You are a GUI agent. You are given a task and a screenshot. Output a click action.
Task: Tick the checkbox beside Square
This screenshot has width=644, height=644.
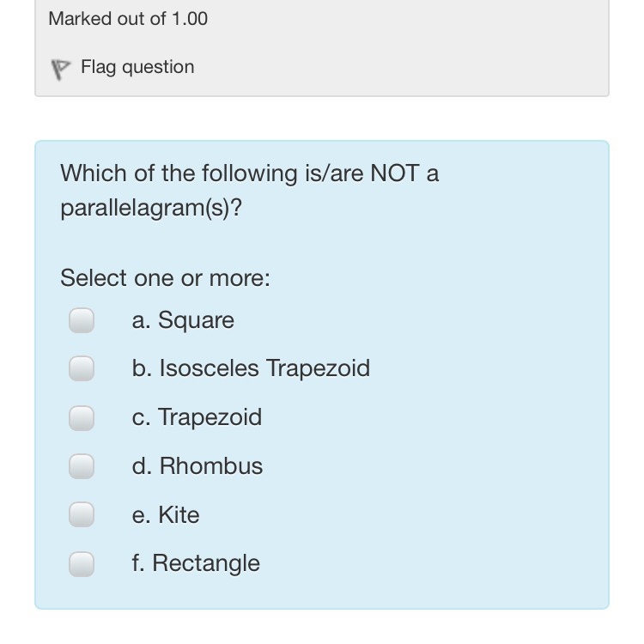[x=82, y=320]
